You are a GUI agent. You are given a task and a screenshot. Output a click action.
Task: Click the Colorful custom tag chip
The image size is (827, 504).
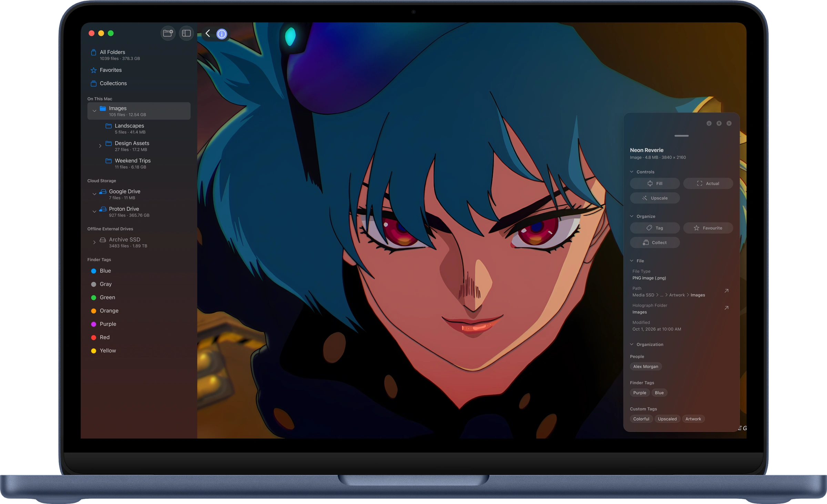click(641, 419)
